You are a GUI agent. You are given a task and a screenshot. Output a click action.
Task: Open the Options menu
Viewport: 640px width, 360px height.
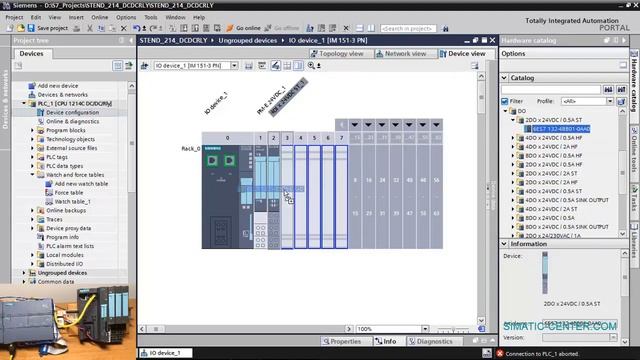(x=126, y=17)
